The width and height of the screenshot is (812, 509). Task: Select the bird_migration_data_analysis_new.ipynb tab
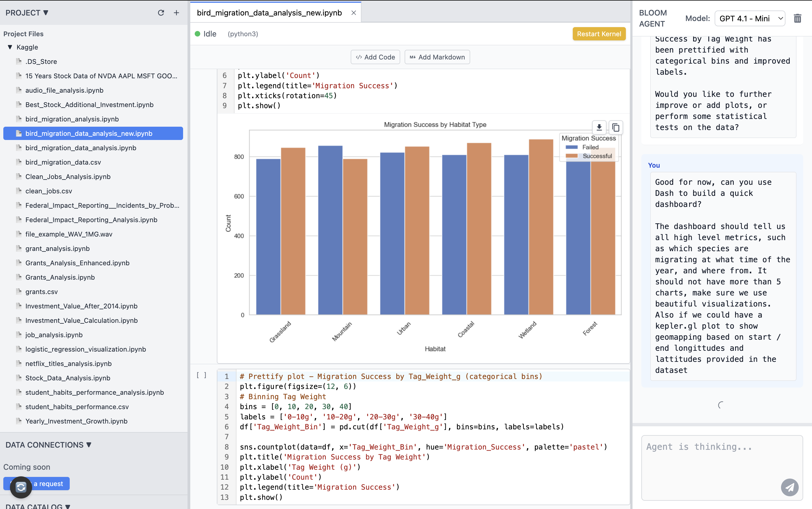[x=269, y=13]
